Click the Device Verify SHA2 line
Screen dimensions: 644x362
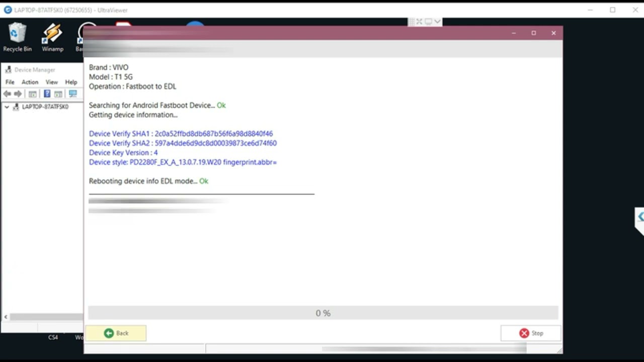pos(183,143)
